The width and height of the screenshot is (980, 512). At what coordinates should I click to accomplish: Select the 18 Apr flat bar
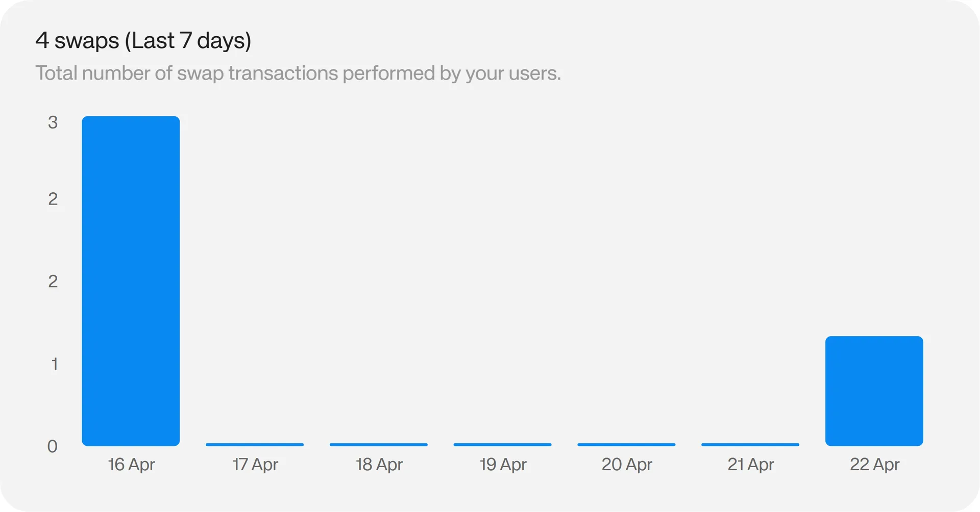click(379, 445)
